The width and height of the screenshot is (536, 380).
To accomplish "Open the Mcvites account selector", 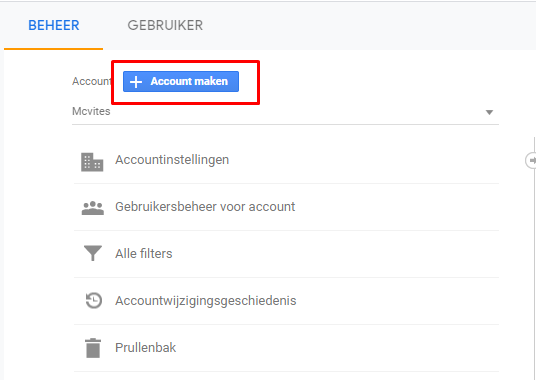I will (x=285, y=112).
